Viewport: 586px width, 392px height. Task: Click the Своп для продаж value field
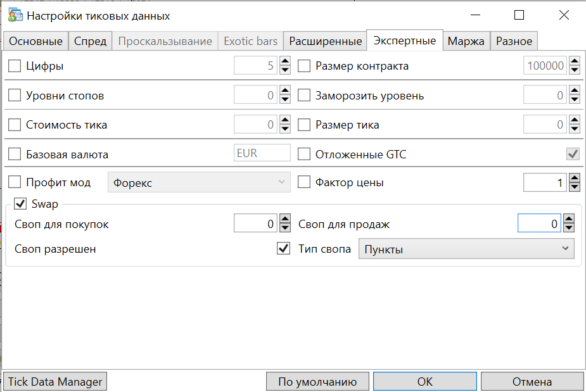click(539, 223)
